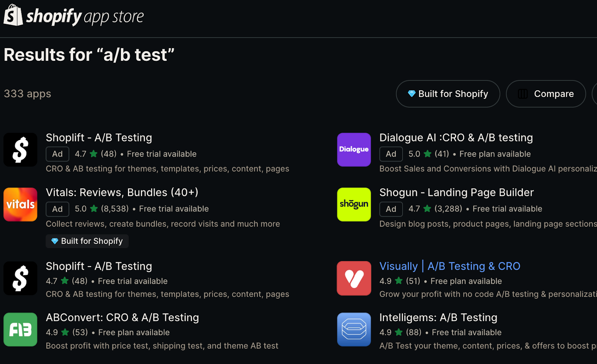
Task: Click the Ad badge next to Shoplift rating
Action: [x=57, y=154]
